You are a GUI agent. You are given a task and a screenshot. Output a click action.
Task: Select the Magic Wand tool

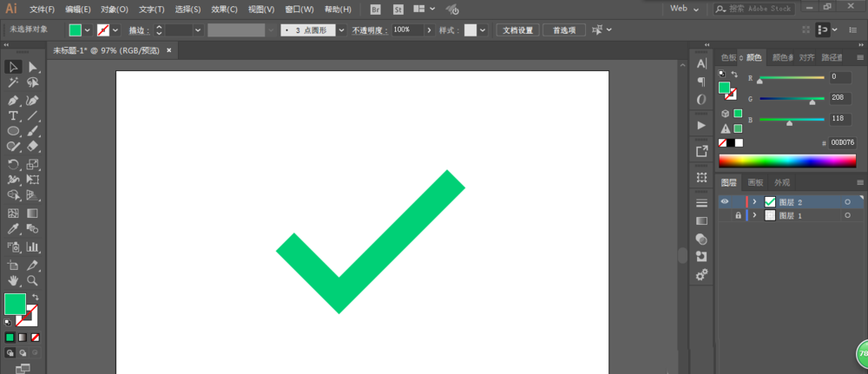[13, 83]
